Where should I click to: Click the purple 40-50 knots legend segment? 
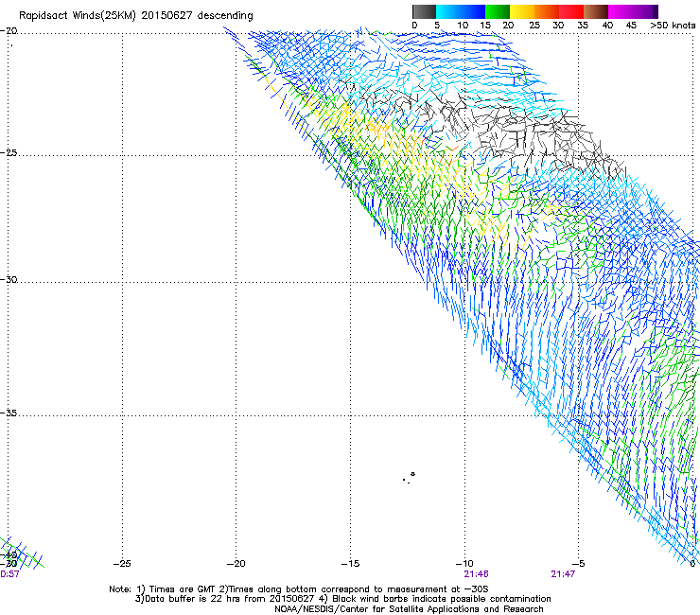point(633,11)
